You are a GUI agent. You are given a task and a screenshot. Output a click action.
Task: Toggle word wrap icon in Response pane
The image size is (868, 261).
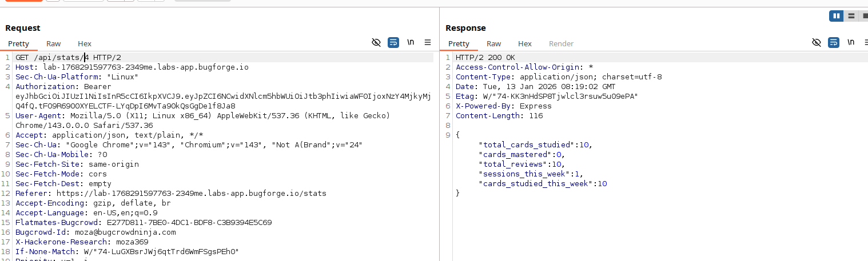(834, 43)
